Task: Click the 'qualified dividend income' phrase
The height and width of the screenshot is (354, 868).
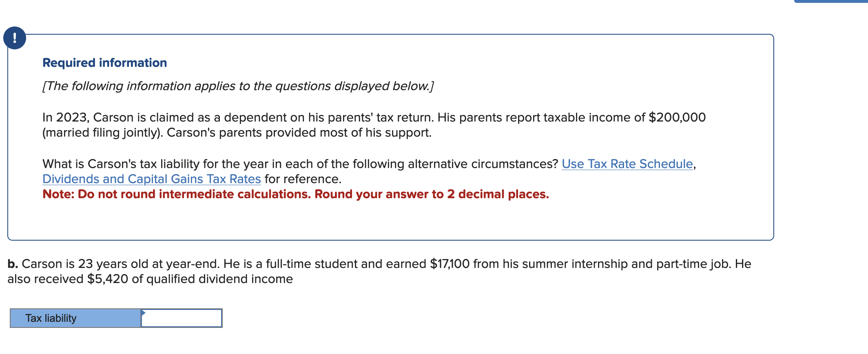Action: pos(219,279)
